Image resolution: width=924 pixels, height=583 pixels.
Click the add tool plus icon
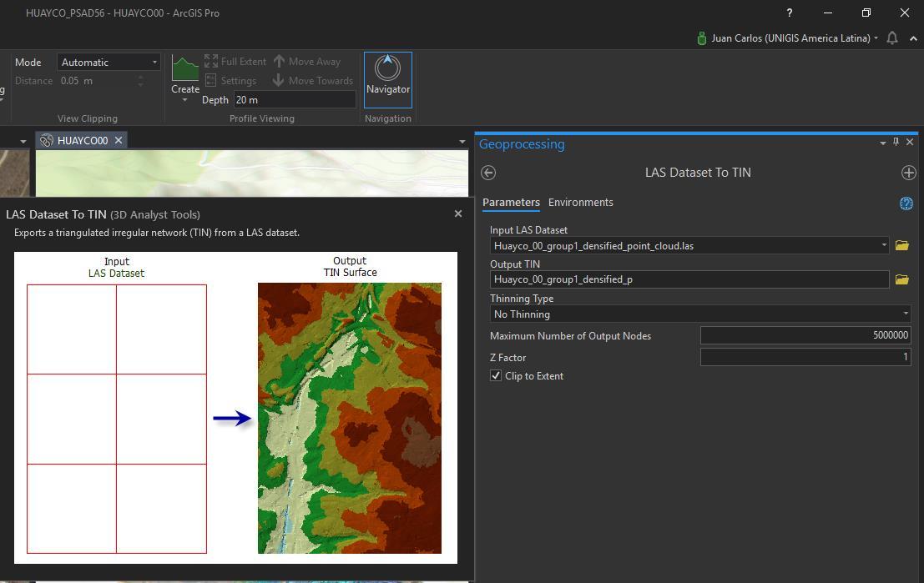[x=908, y=173]
